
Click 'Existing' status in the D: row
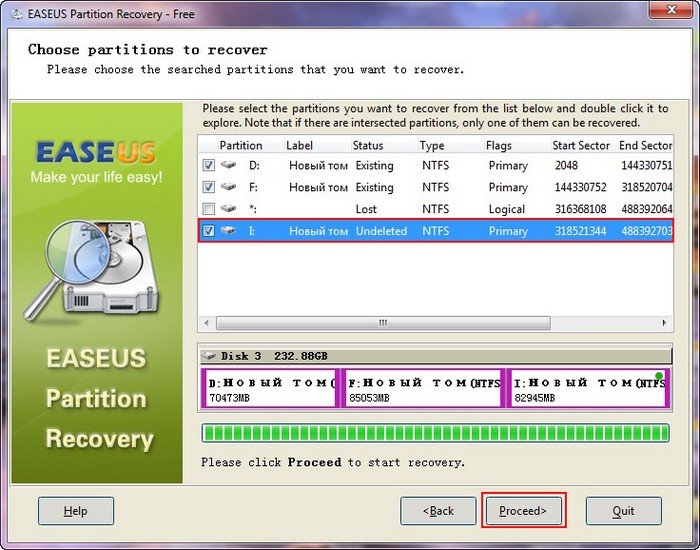(x=374, y=166)
